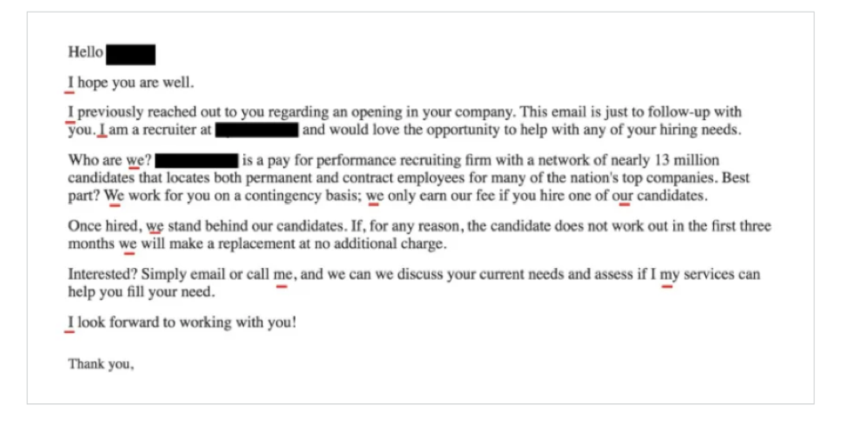868x421 pixels.
Task: Click the underlined "we" in "we will make a replacement"
Action: pos(128,243)
